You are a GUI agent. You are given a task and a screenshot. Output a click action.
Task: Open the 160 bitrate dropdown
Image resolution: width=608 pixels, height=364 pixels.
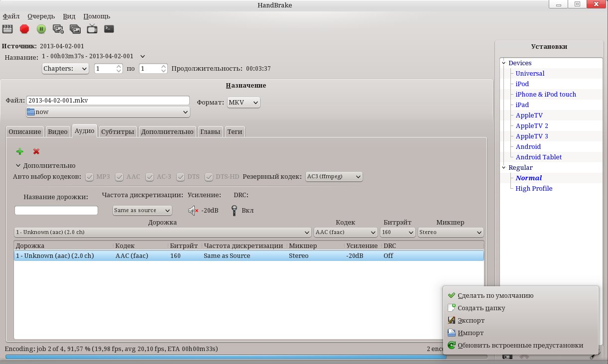[397, 232]
